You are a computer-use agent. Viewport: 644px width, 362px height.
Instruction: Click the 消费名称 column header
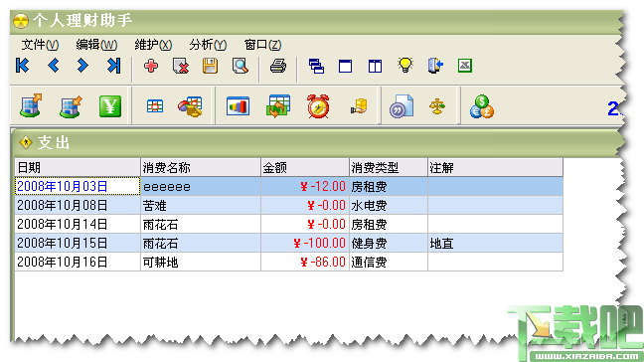click(201, 167)
